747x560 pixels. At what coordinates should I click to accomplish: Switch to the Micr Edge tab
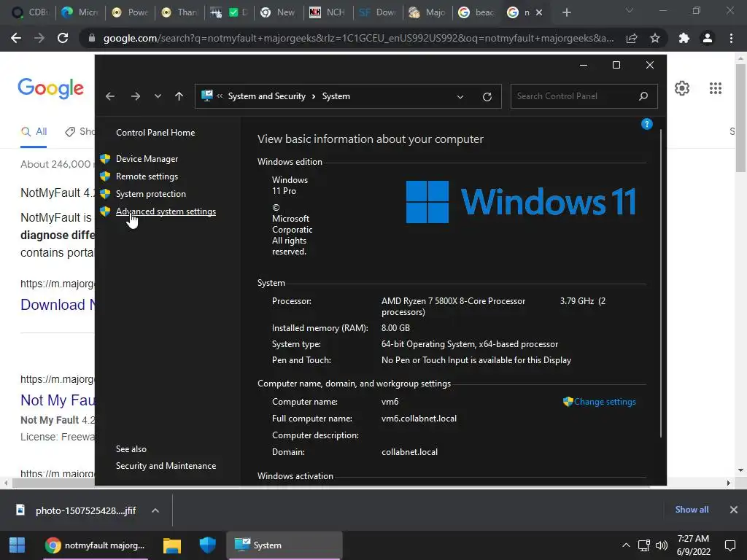(80, 12)
